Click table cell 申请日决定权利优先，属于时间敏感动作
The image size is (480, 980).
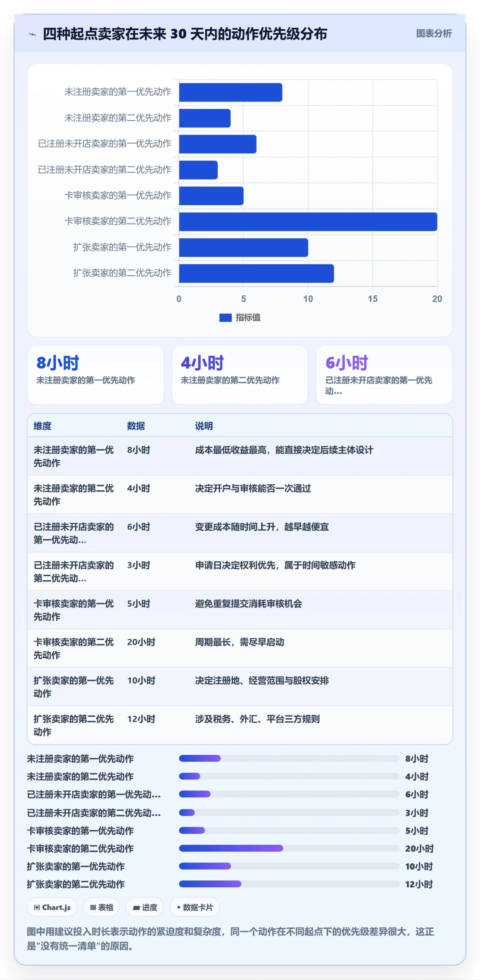coord(275,565)
